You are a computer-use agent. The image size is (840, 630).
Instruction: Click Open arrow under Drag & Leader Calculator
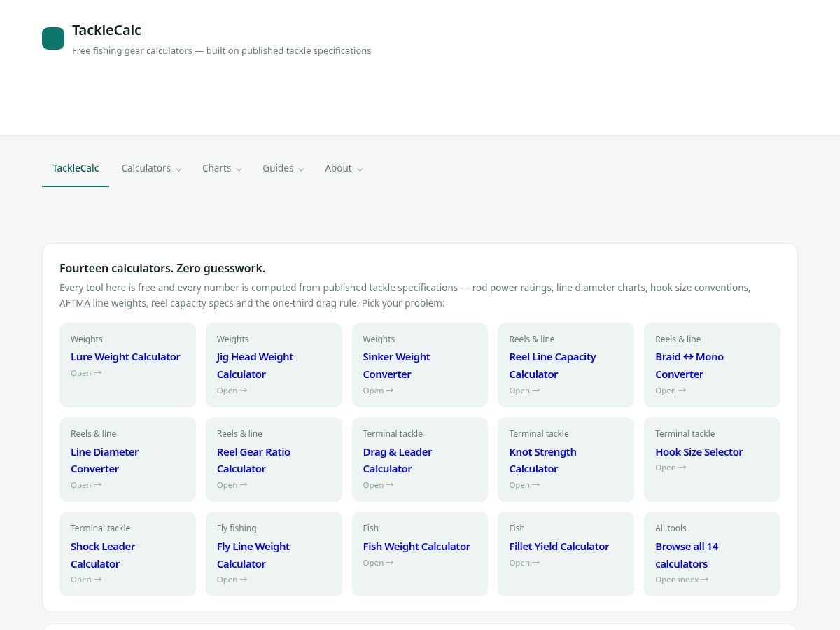(x=379, y=485)
